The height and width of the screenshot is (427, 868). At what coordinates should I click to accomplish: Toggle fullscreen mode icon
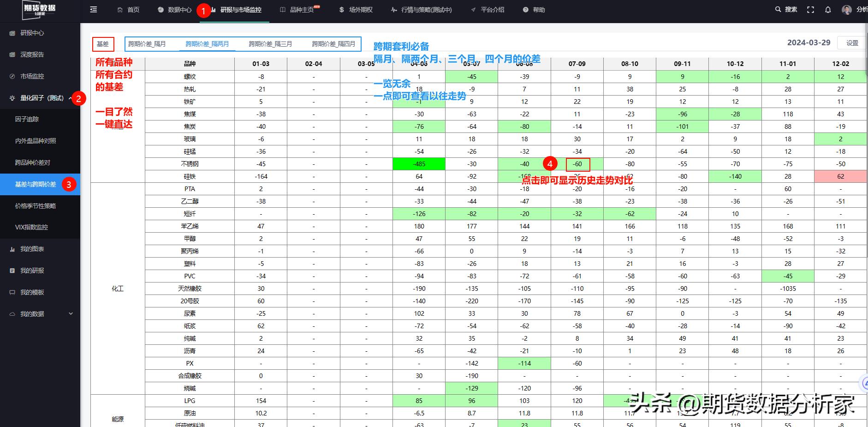point(810,10)
